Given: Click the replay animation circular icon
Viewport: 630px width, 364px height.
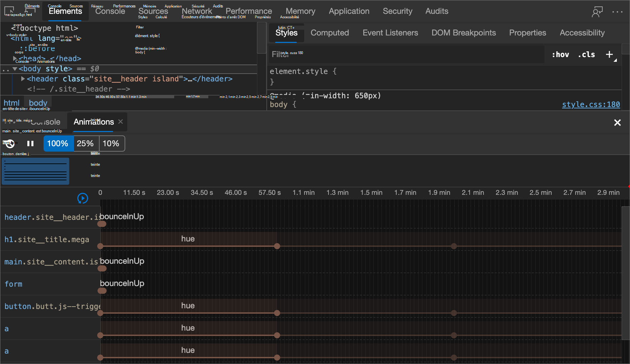Looking at the screenshot, I should coord(83,198).
